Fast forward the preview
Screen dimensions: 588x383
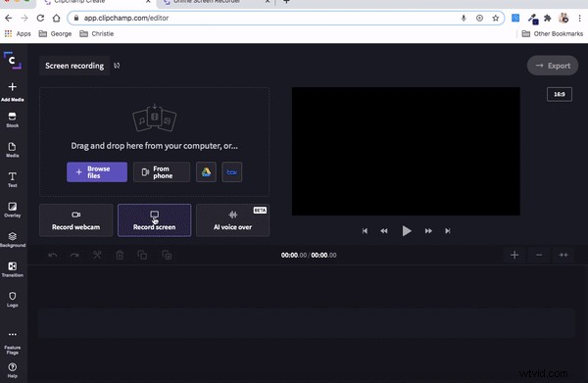tap(428, 231)
